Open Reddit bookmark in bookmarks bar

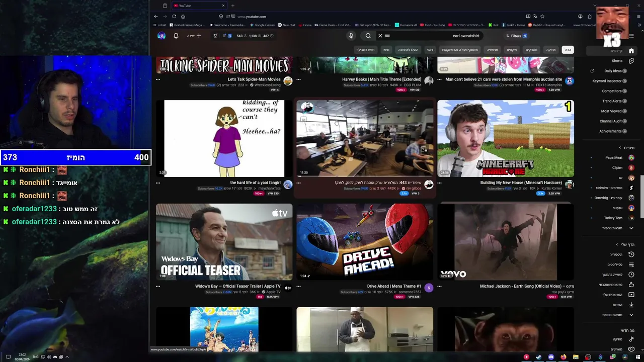pos(546,25)
